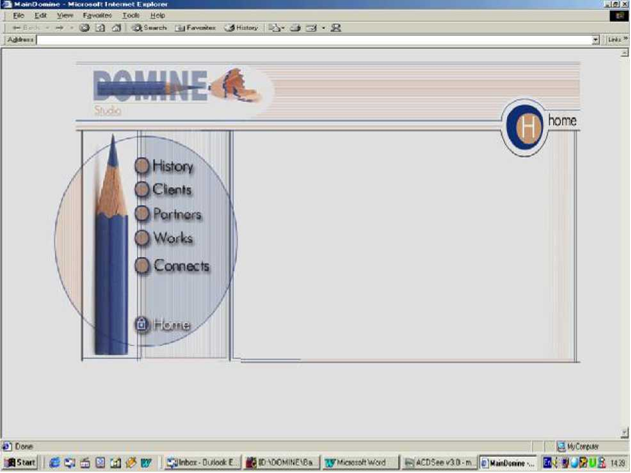Click the system tray clock

click(x=618, y=463)
